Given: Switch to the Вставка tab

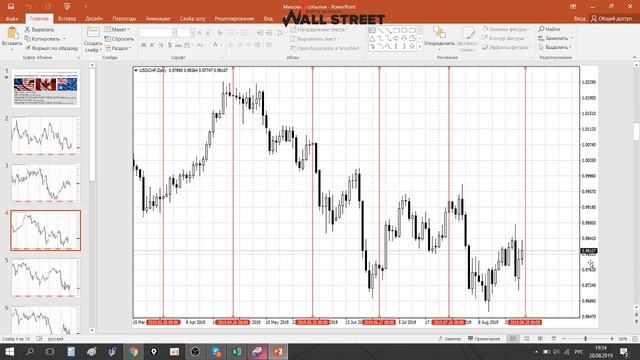Looking at the screenshot, I should pos(67,18).
